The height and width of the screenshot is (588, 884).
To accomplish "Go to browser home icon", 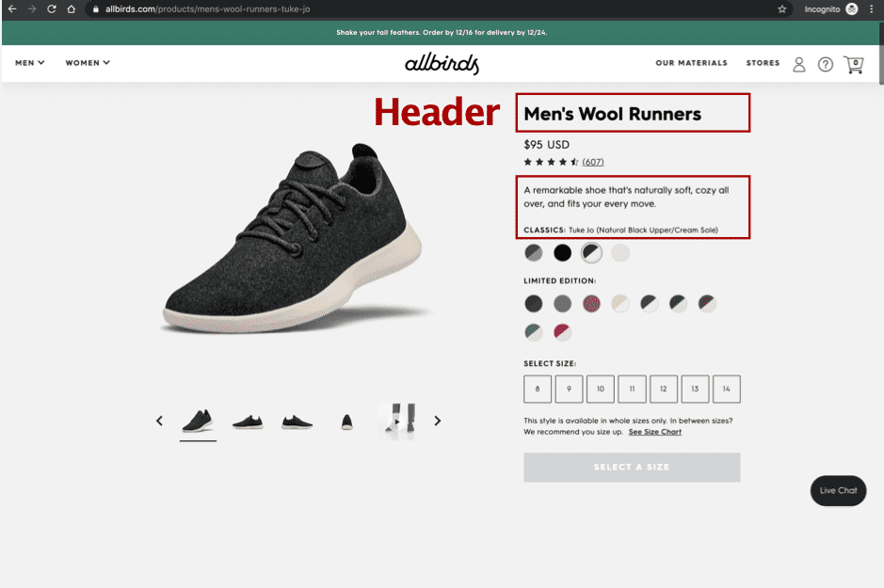I will coord(71,9).
